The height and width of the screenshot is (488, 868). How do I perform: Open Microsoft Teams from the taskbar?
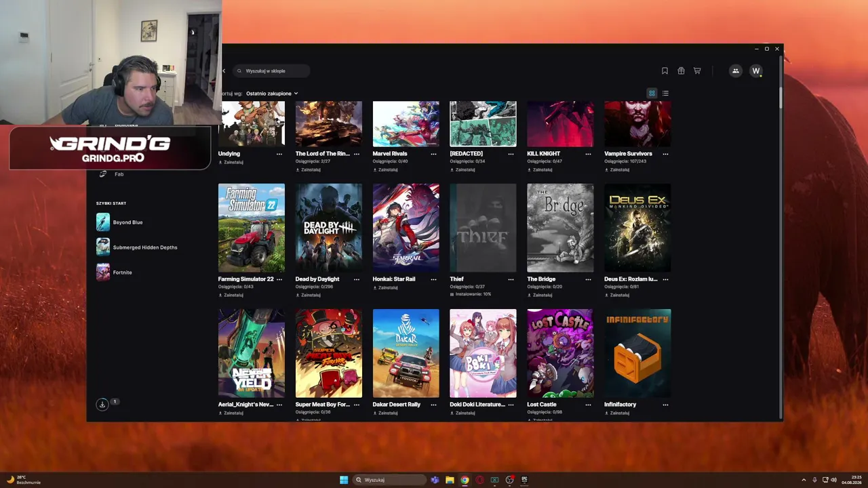click(435, 480)
